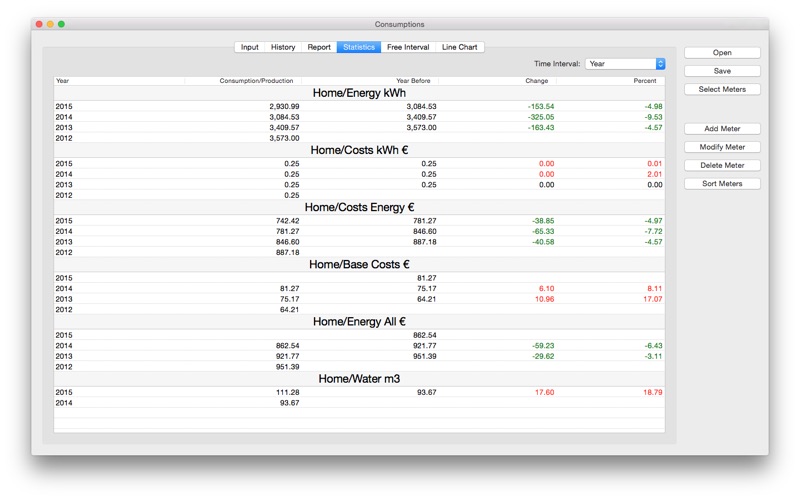800x500 pixels.
Task: Open the Time Interval Year dropdown
Action: pyautogui.click(x=625, y=64)
